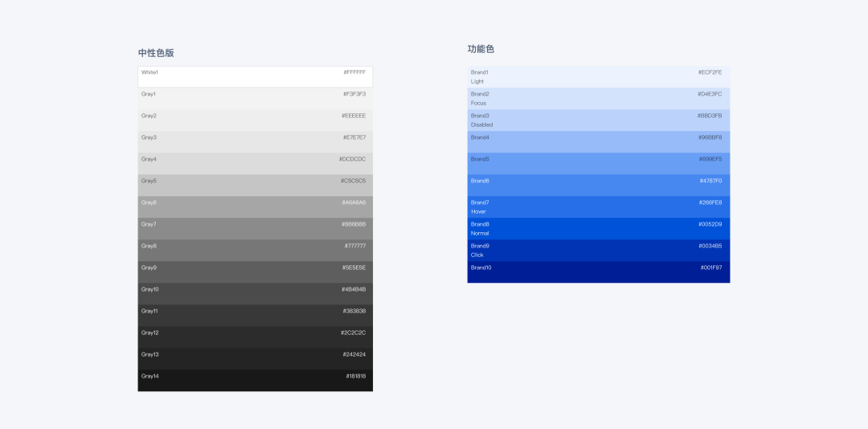The height and width of the screenshot is (429, 868).
Task: Select the Brand8 label
Action: point(480,224)
